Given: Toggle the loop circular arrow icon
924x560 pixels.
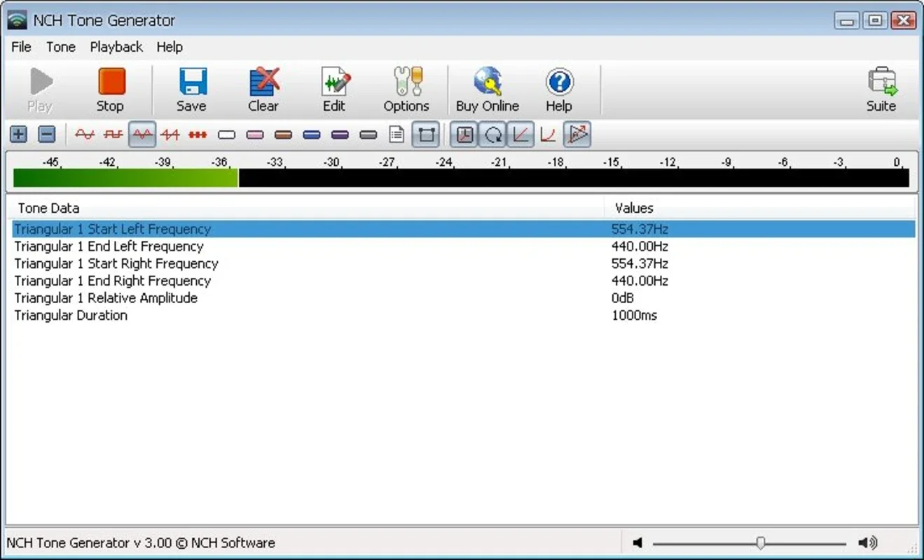Looking at the screenshot, I should click(x=492, y=134).
